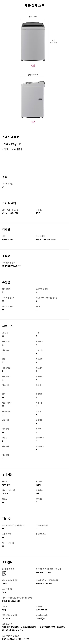Select the 용량 section header
The image size is (69, 644).
click(x=5, y=177)
